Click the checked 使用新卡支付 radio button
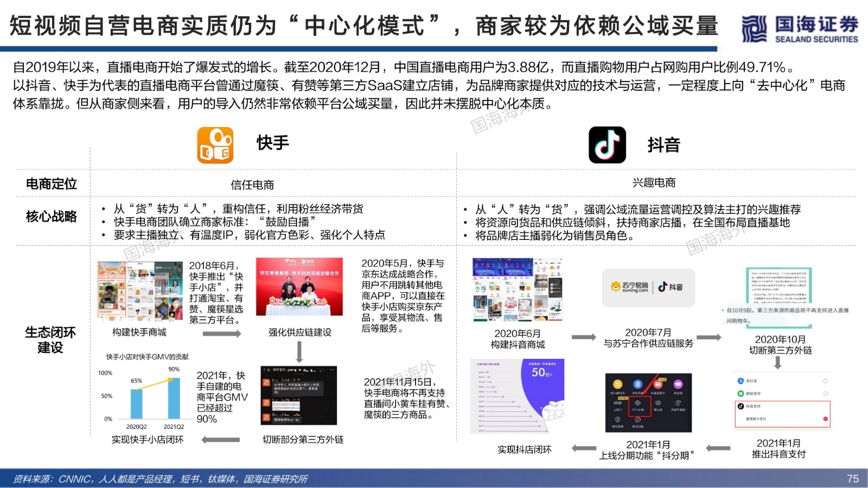Image resolution: width=868 pixels, height=488 pixels. [x=825, y=419]
